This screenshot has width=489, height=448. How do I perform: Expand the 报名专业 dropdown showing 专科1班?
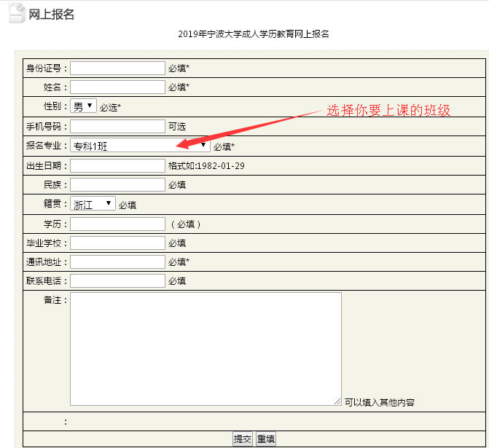(140, 146)
